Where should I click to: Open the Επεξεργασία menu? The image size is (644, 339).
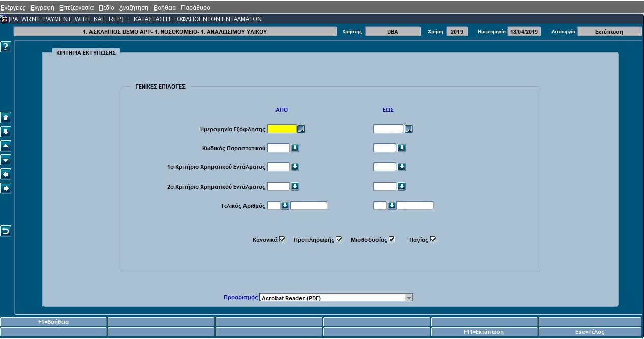(x=76, y=8)
